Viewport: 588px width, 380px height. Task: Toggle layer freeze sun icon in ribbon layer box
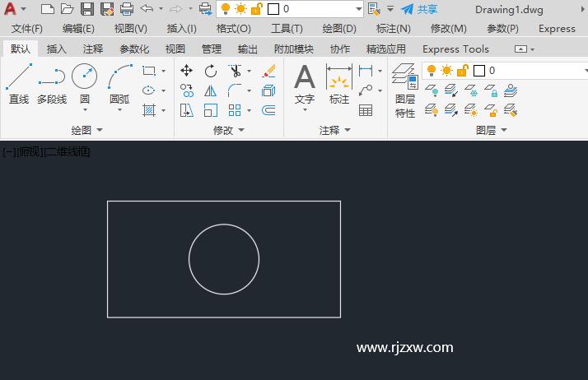pyautogui.click(x=446, y=71)
